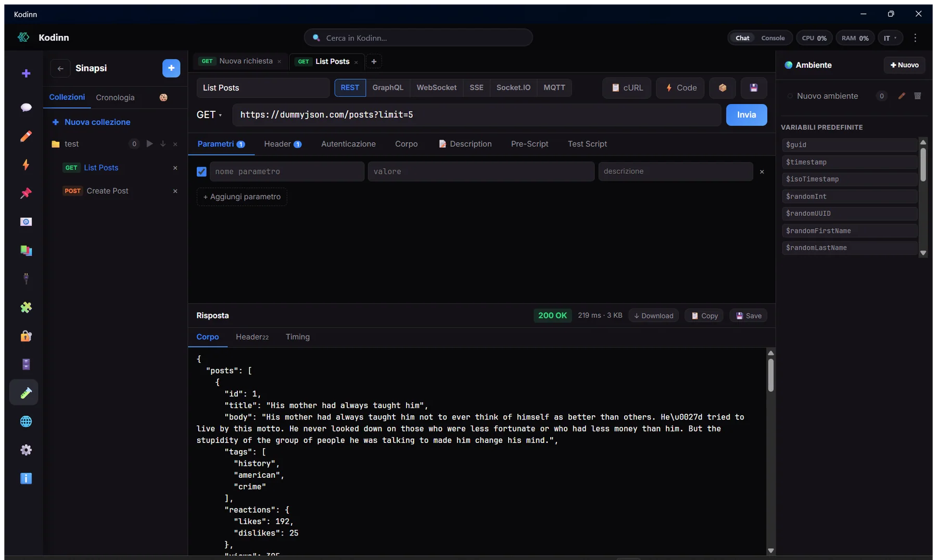
Task: Open the three-dot overflow menu
Action: coord(915,38)
